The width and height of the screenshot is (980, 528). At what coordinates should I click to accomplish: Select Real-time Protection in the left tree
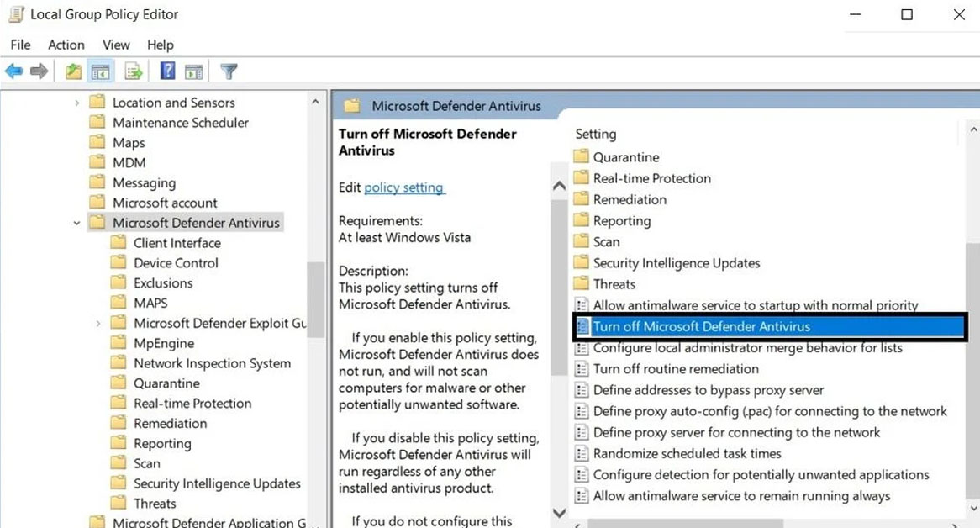(192, 404)
